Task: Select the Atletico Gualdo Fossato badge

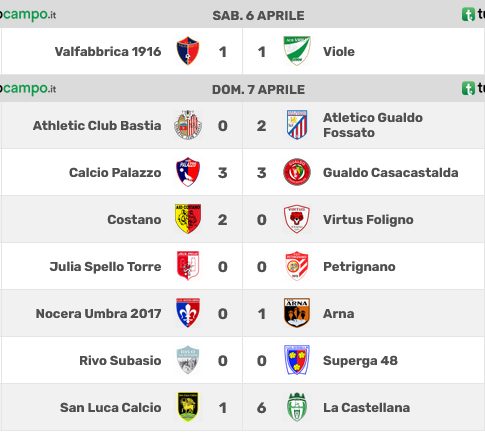Action: click(297, 125)
